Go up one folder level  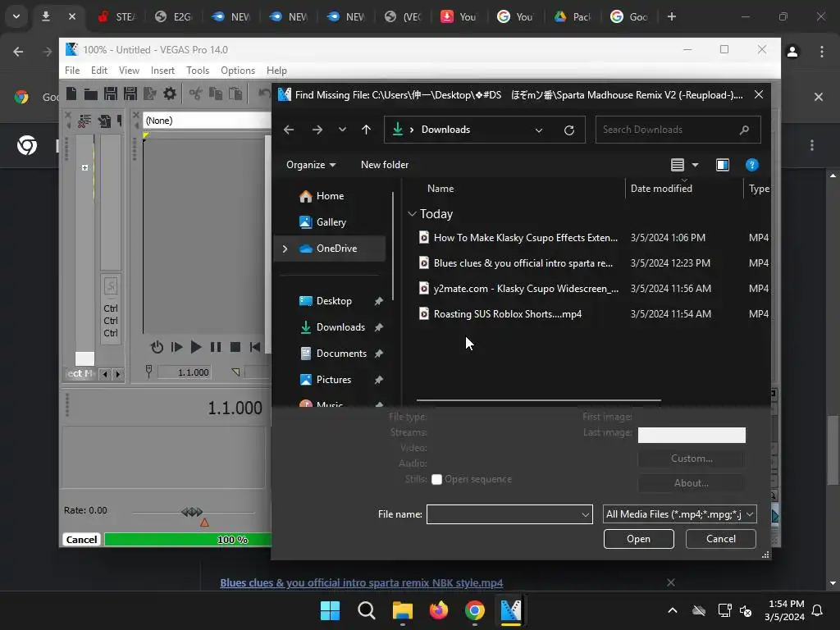pyautogui.click(x=367, y=130)
